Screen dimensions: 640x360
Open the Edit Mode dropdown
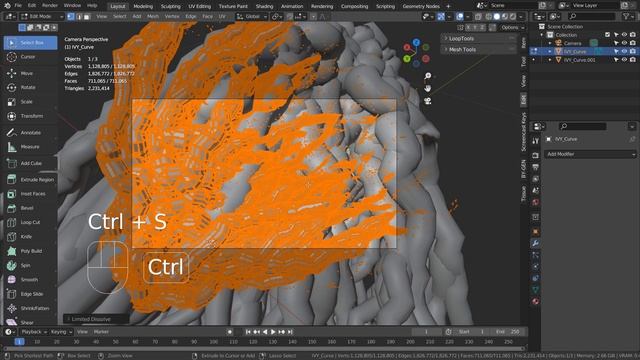pyautogui.click(x=42, y=16)
